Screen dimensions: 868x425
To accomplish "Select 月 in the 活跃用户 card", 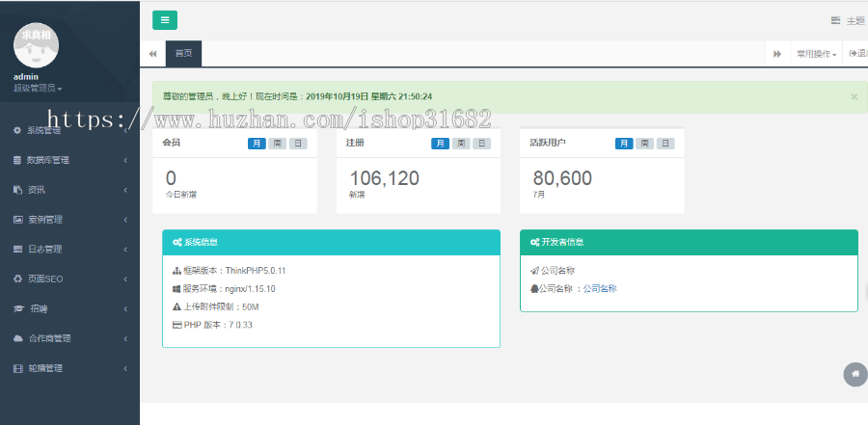I will pyautogui.click(x=624, y=144).
